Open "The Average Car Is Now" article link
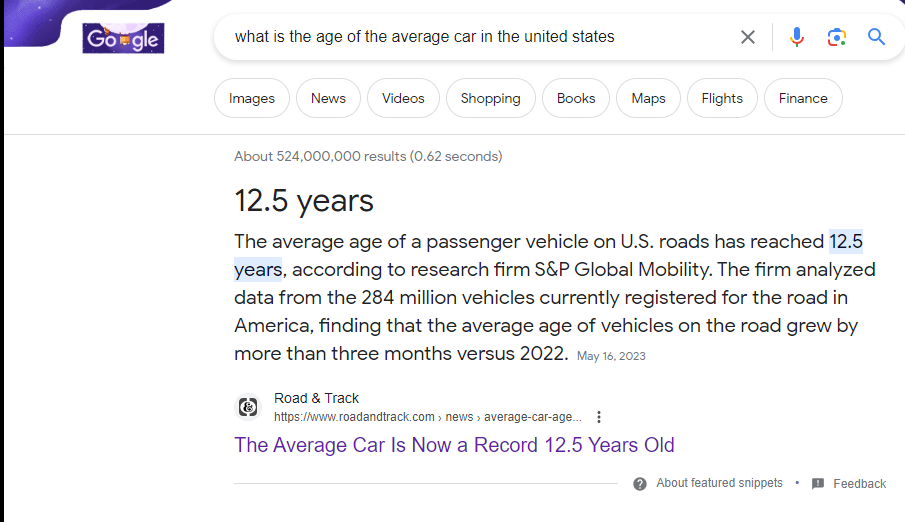905x522 pixels. coord(454,445)
